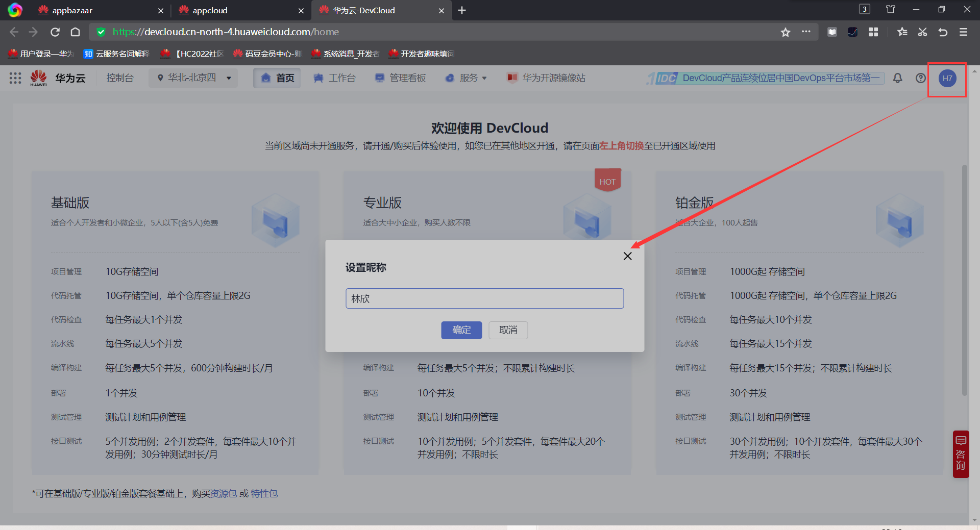Switch to the appcloud tab
The width and height of the screenshot is (980, 530).
tap(241, 10)
